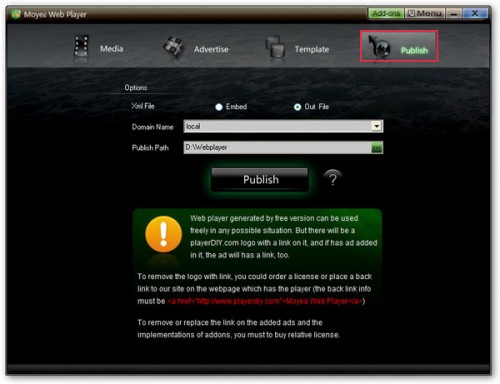
Task: Click the question mark help icon
Action: click(333, 179)
